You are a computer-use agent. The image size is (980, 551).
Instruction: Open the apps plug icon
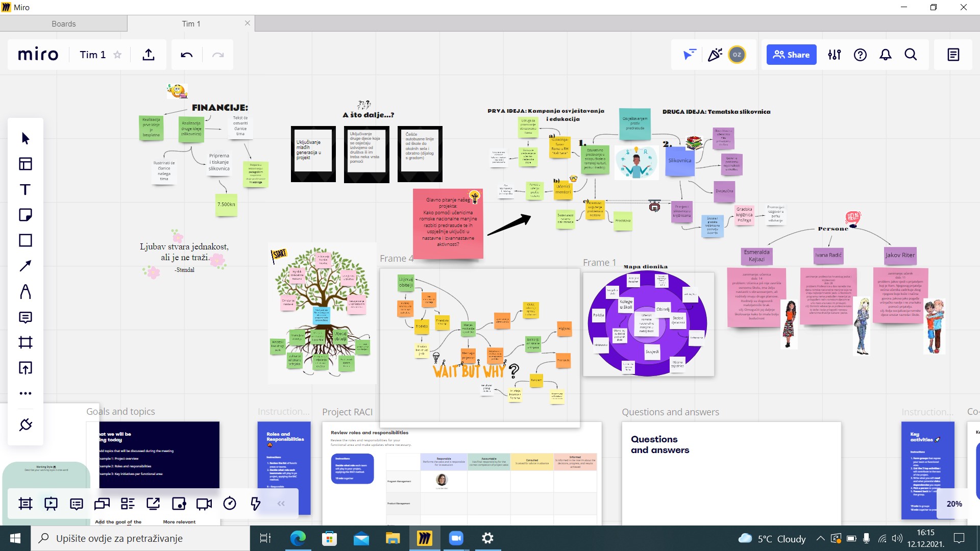pyautogui.click(x=26, y=424)
